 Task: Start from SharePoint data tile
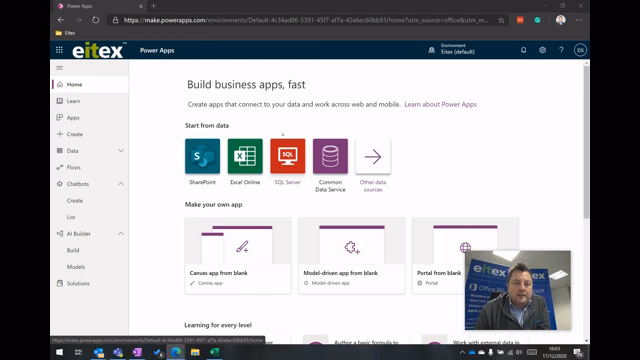pos(202,156)
